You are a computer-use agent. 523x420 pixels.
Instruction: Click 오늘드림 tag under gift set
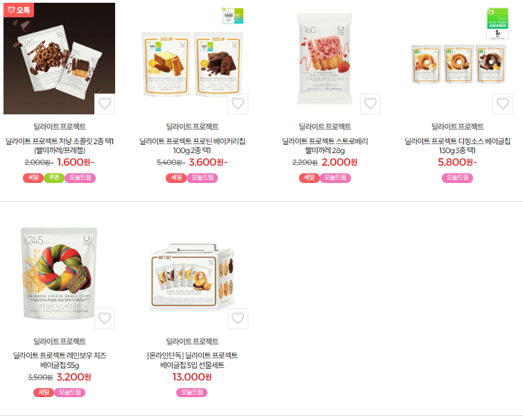tap(191, 392)
